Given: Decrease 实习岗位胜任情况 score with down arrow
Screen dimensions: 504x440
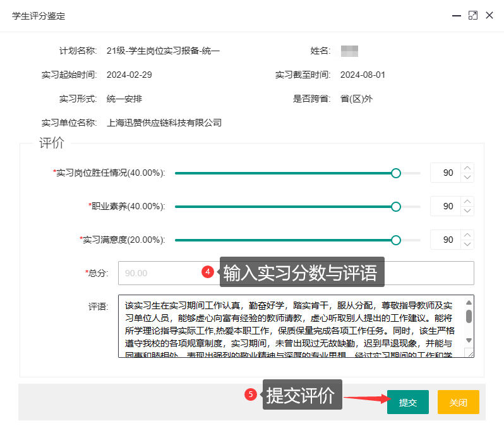Looking at the screenshot, I should click(x=467, y=178).
